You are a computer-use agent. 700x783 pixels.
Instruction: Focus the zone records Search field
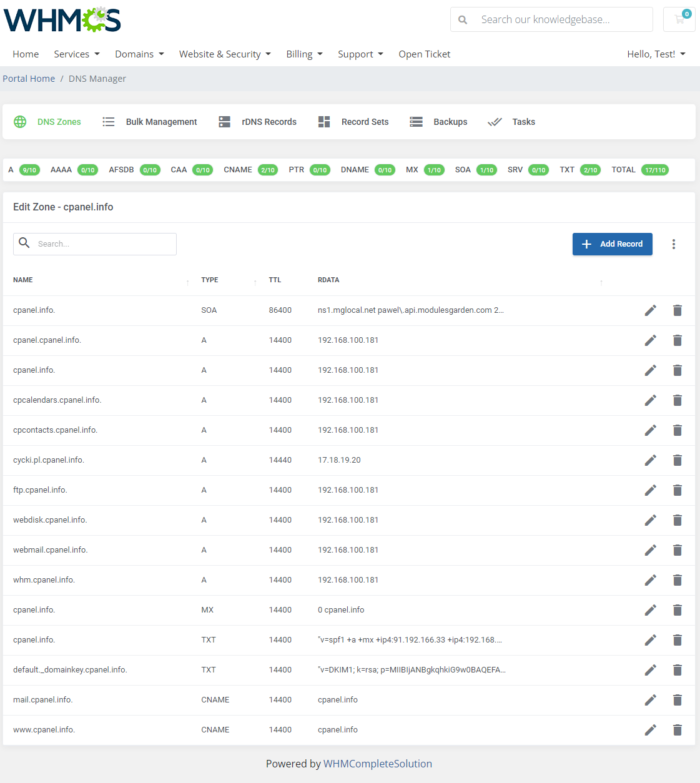95,244
